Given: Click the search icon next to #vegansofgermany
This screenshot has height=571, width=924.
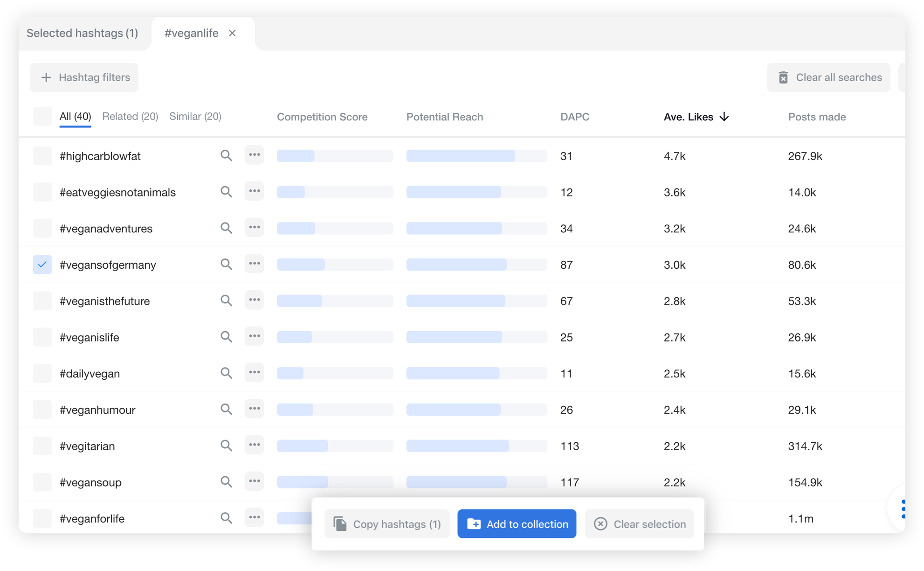Looking at the screenshot, I should [226, 265].
